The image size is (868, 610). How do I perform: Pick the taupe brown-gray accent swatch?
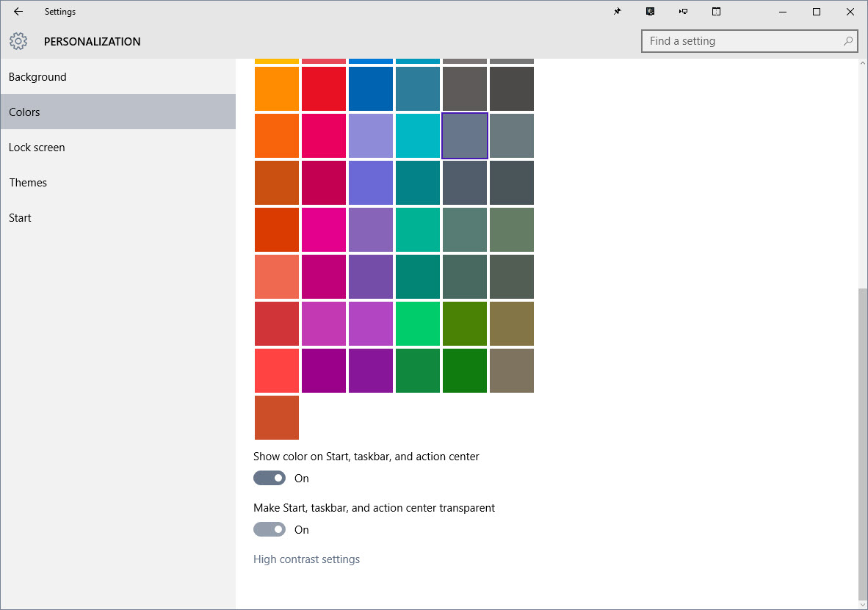pos(512,371)
